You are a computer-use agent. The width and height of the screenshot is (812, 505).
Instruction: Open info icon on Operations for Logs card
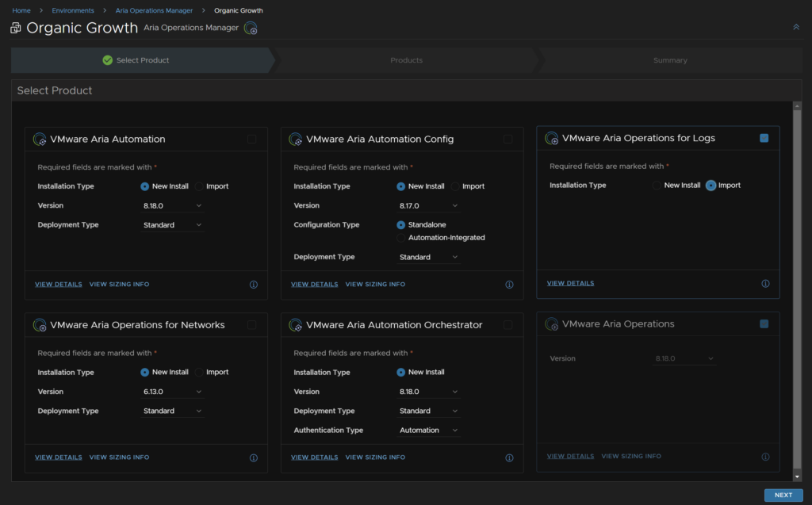[x=765, y=283]
